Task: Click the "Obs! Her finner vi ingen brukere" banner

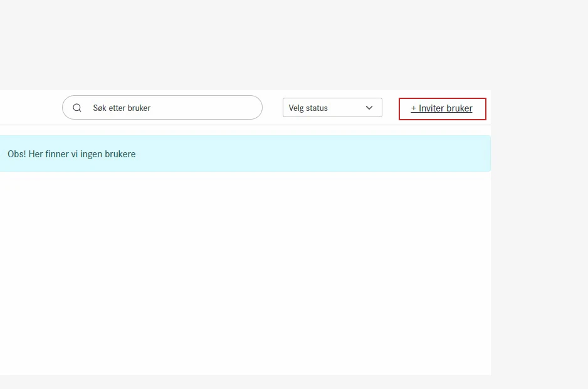Action: [244, 154]
